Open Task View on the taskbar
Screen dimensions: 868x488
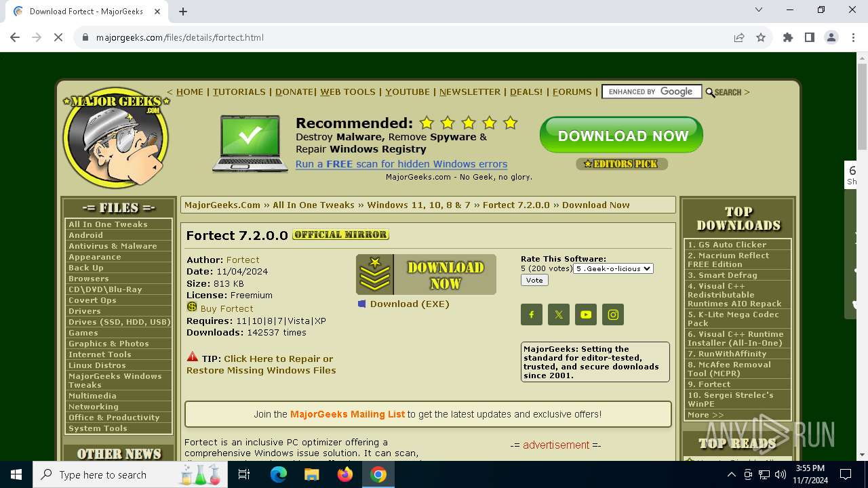[244, 474]
